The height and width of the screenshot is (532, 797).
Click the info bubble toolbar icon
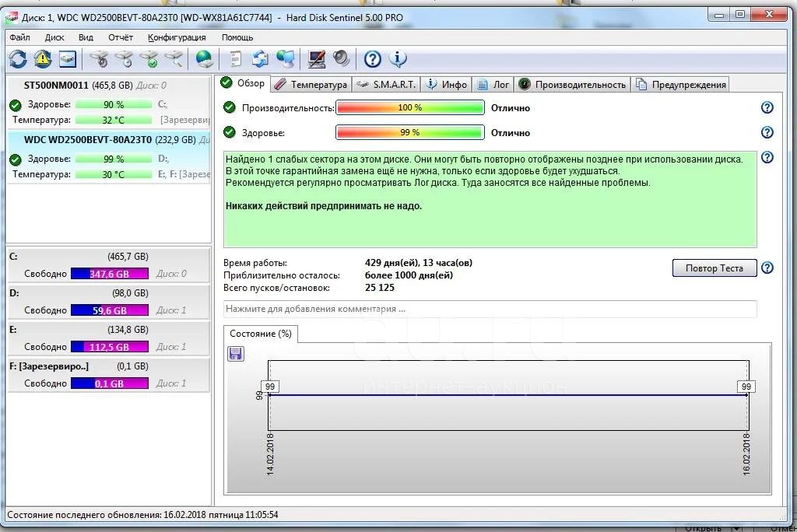pyautogui.click(x=398, y=59)
